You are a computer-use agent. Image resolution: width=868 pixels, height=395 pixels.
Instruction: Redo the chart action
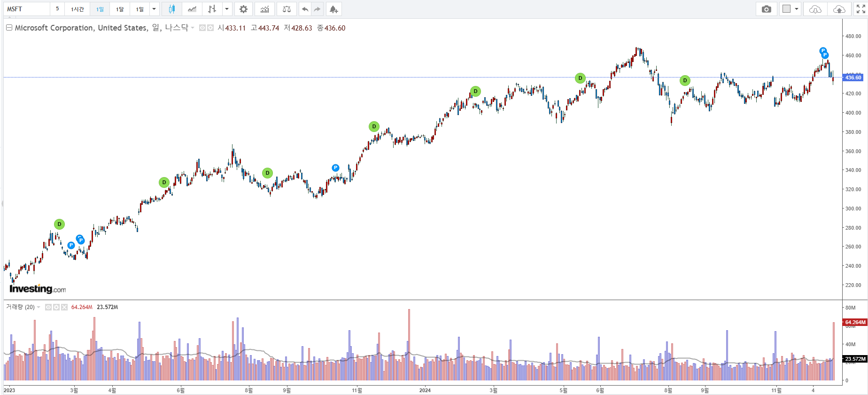pos(318,9)
